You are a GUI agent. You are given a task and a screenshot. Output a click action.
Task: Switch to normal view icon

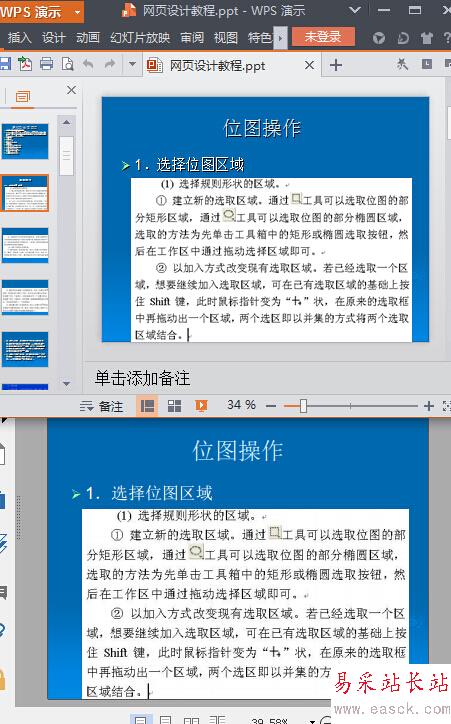pos(147,406)
